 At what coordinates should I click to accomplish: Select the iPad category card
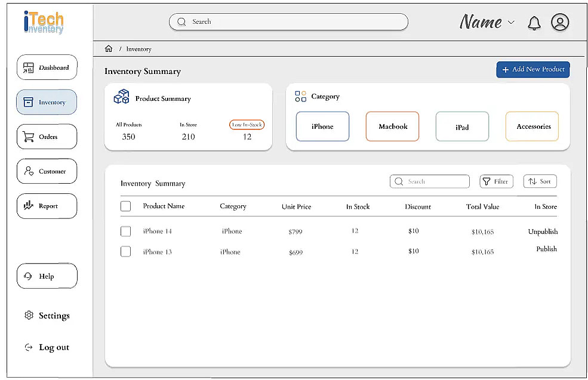tap(462, 126)
